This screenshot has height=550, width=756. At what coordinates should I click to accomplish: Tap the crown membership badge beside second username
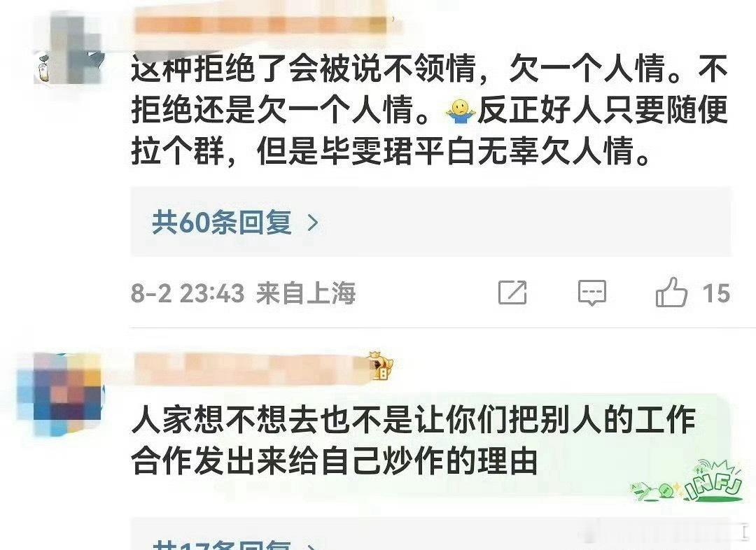click(380, 367)
